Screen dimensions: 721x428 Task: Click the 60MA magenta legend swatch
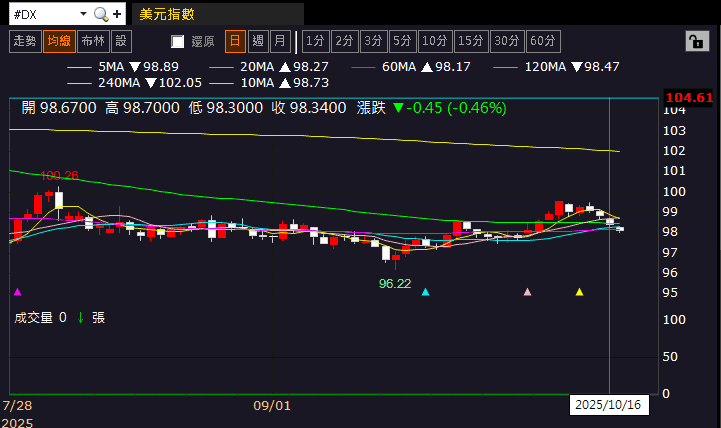363,68
